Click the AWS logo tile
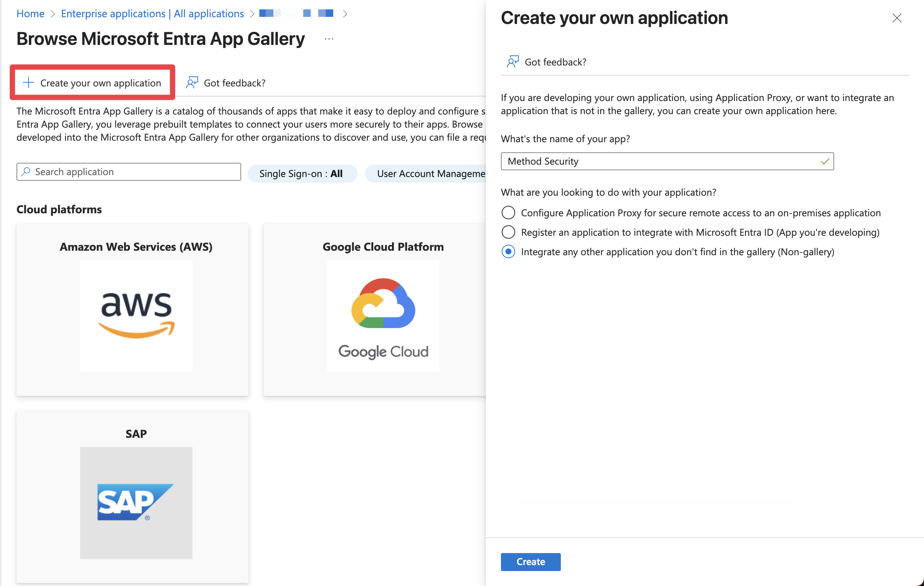Viewport: 924px width, 586px height. (136, 315)
